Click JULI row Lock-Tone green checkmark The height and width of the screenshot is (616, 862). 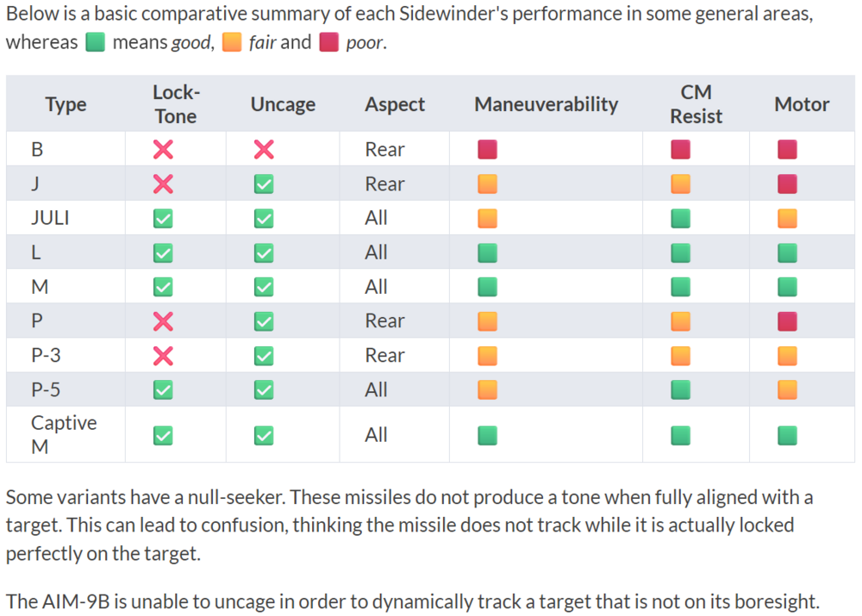pyautogui.click(x=163, y=219)
